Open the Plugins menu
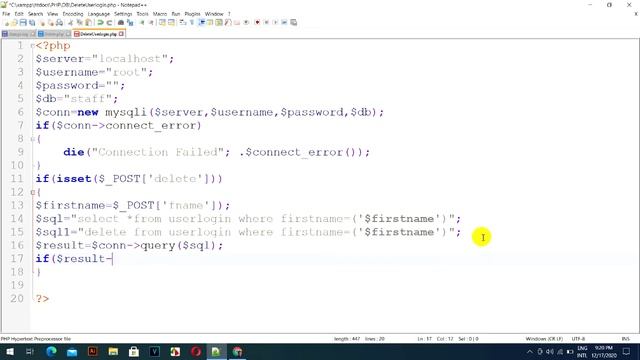Screen dimensions: 640x360 [x=192, y=14]
